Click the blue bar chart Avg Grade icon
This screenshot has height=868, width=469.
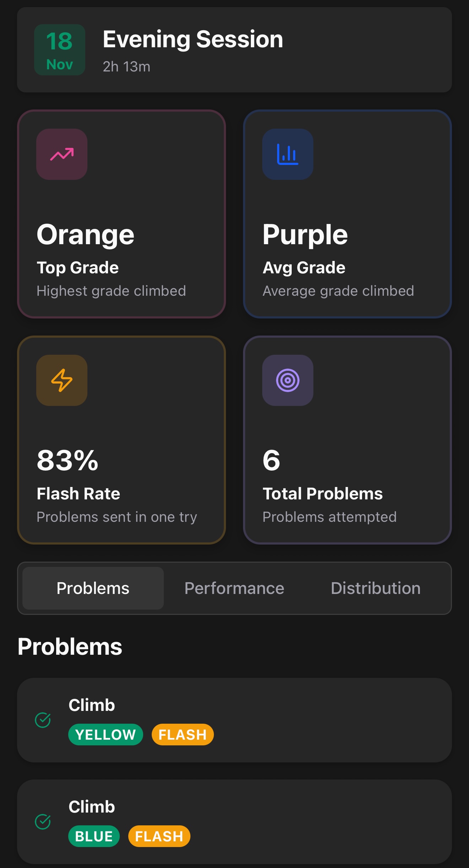point(288,154)
